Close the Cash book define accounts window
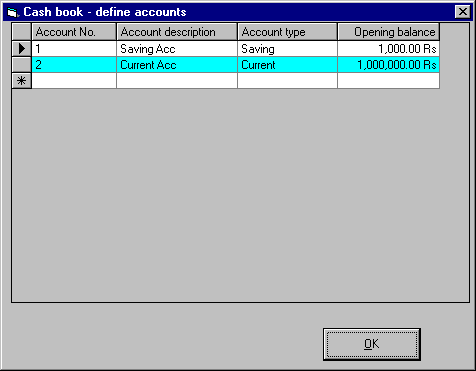Image resolution: width=476 pixels, height=371 pixels. 463,12
